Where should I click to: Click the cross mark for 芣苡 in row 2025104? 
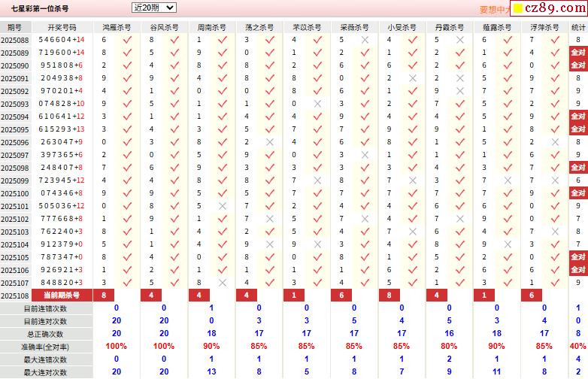click(317, 244)
